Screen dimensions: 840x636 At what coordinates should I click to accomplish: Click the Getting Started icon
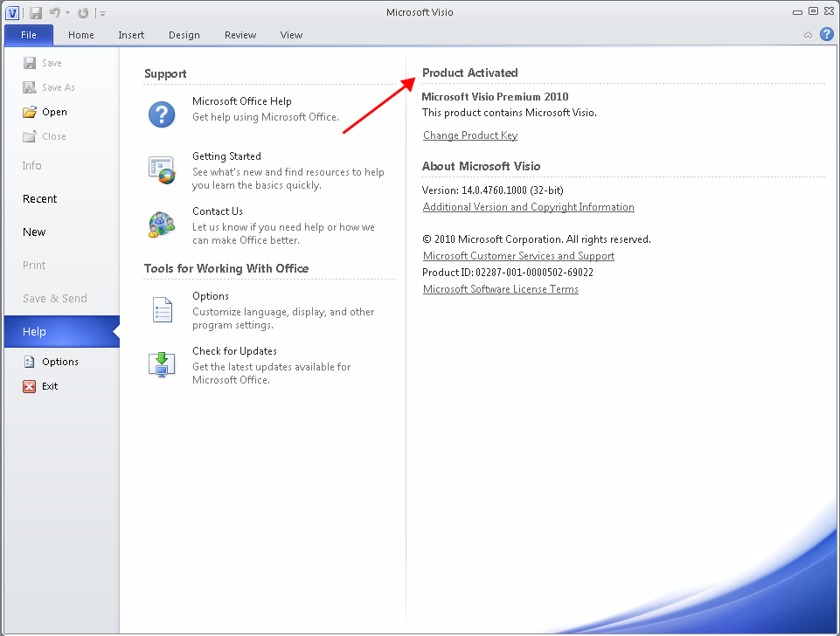coord(162,170)
